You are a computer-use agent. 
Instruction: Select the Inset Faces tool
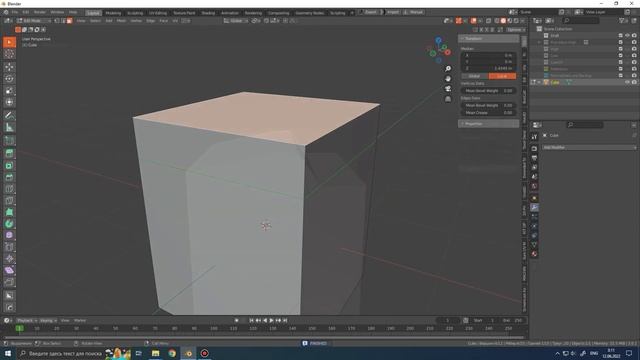(9, 165)
